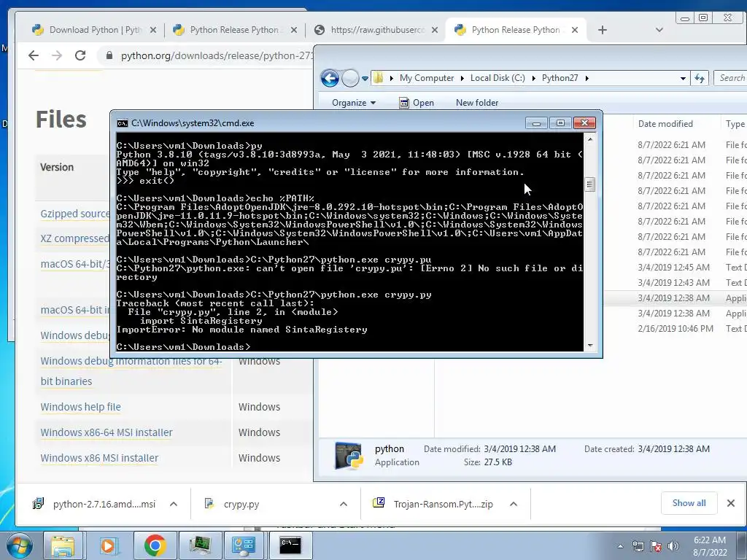The height and width of the screenshot is (560, 747).
Task: Open Windows help file link
Action: click(x=80, y=407)
